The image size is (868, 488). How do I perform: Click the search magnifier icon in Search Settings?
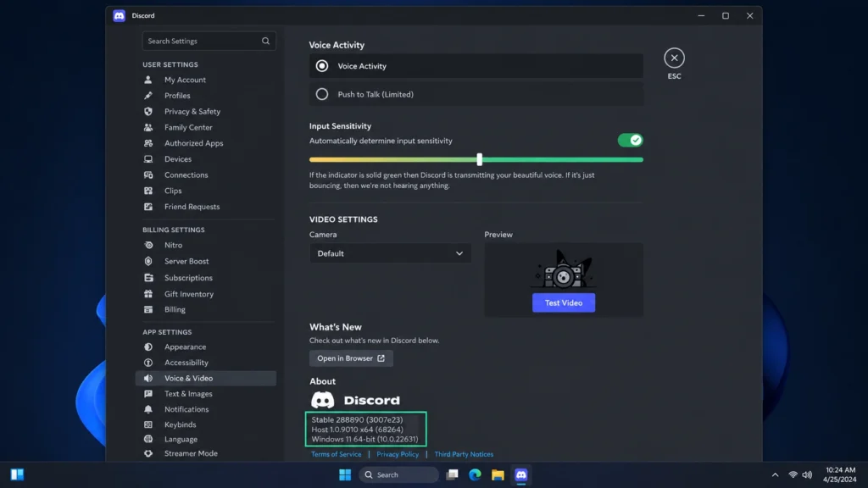point(265,41)
